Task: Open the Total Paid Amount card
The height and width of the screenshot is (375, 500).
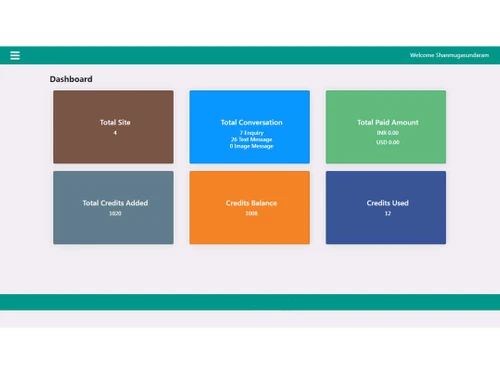Action: point(386,127)
